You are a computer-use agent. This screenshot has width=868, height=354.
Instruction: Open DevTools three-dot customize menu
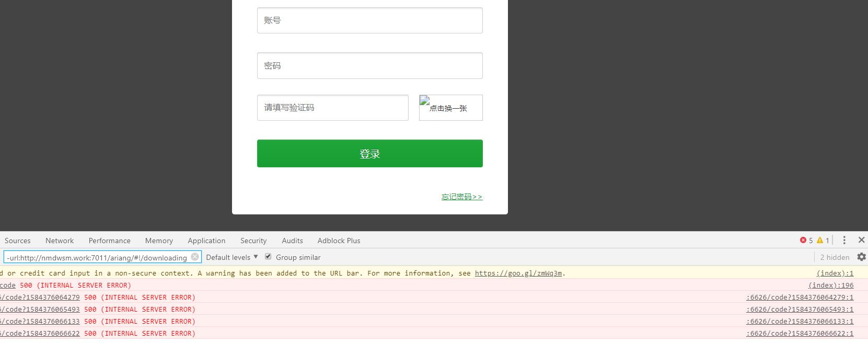coord(844,240)
